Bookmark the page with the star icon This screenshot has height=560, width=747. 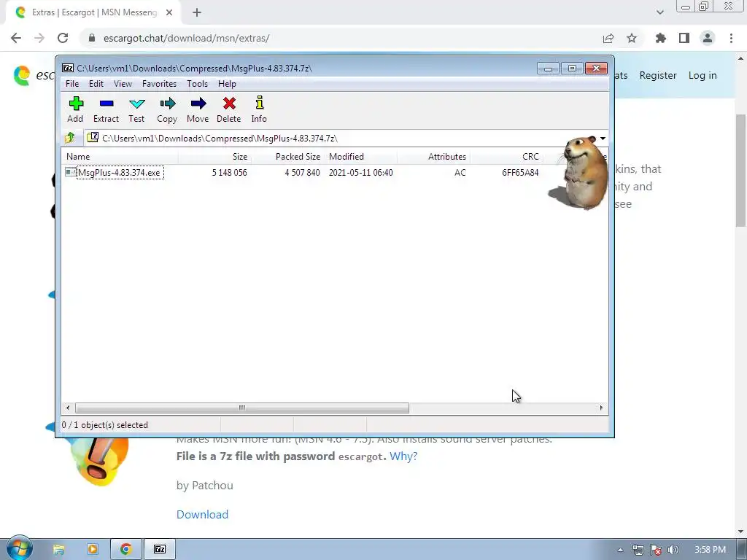point(632,38)
